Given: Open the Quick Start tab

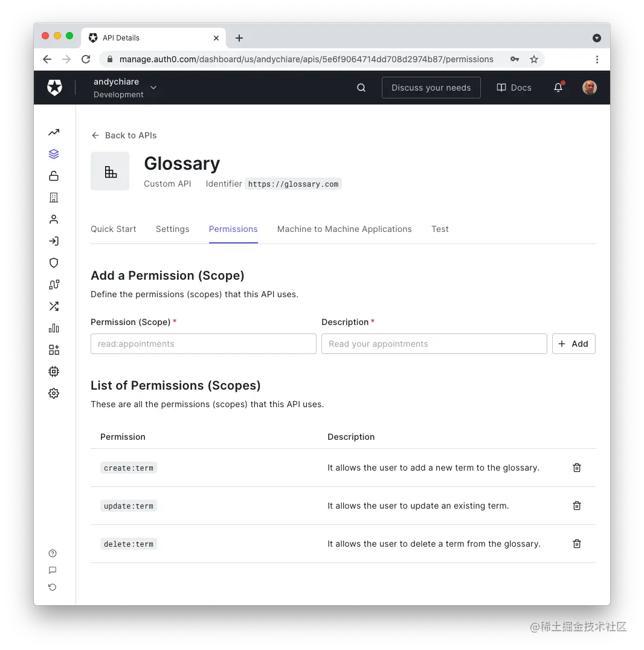Looking at the screenshot, I should click(x=113, y=229).
